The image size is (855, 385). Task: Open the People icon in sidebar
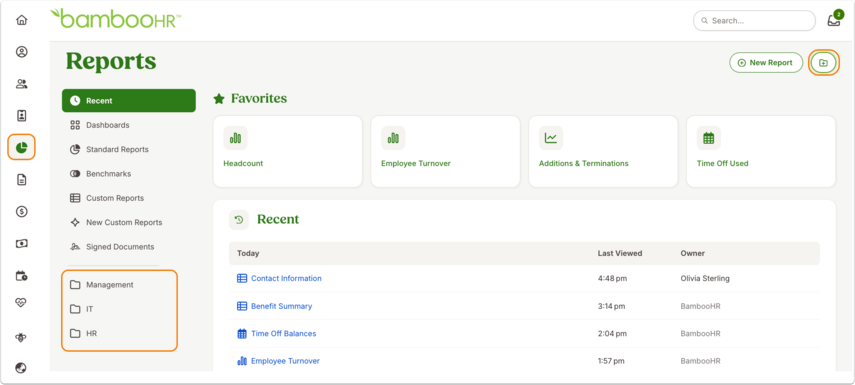coord(21,84)
